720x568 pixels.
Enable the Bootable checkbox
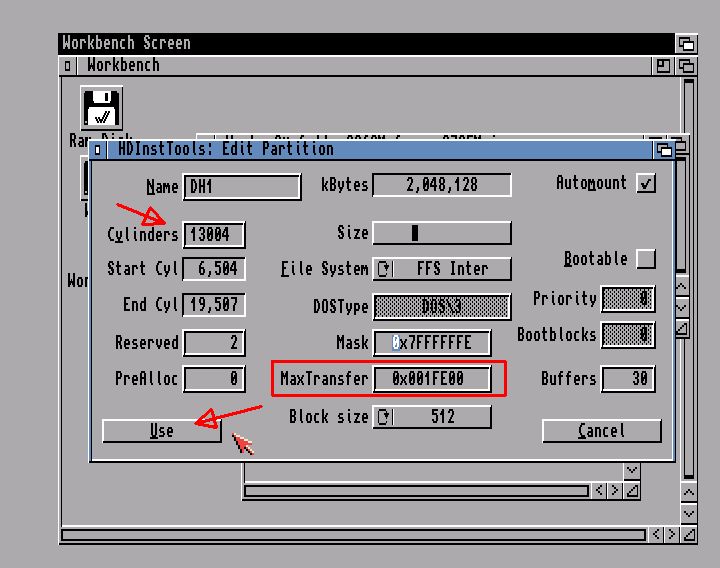click(x=646, y=259)
